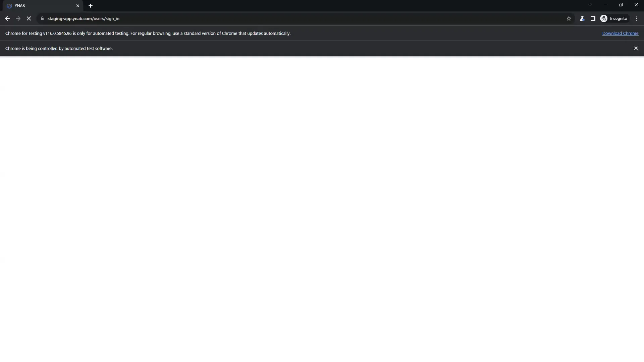Open Chrome's three-dot menu

pos(637,19)
